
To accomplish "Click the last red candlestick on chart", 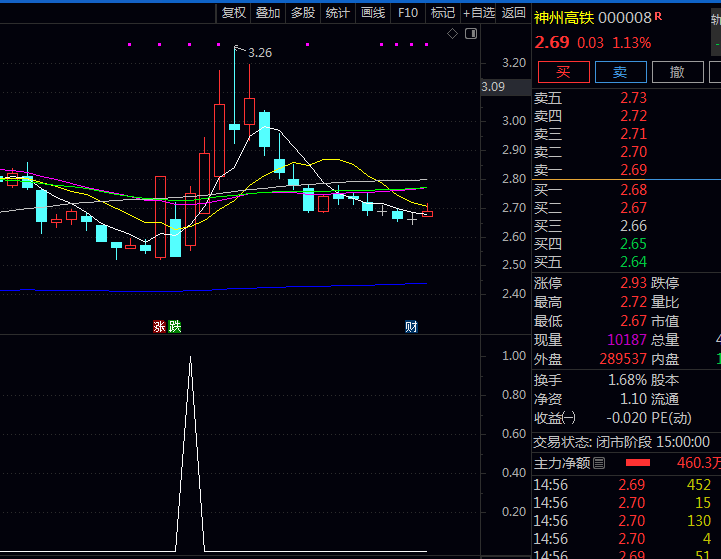I will pos(428,213).
